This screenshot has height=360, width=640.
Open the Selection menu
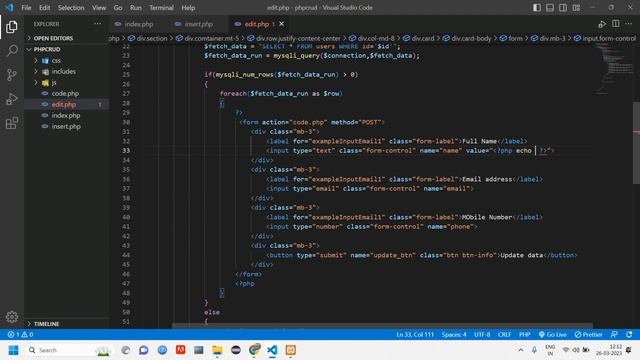tap(71, 8)
